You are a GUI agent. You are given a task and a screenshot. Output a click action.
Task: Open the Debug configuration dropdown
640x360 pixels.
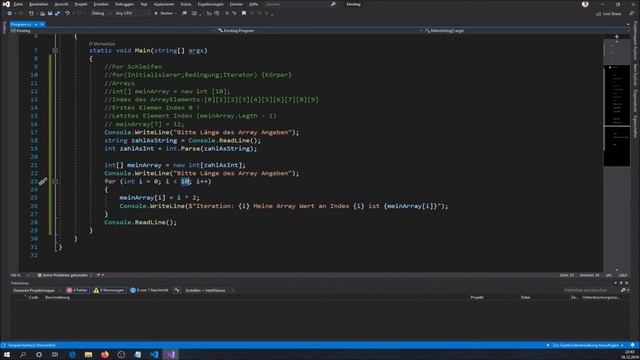click(x=100, y=13)
